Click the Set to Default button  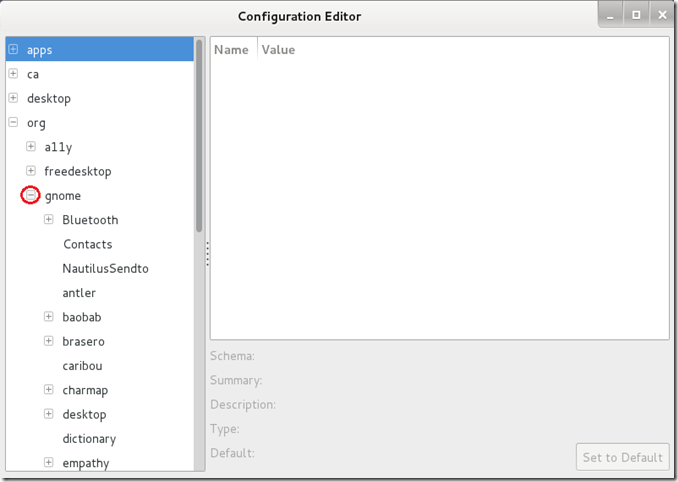coord(623,457)
